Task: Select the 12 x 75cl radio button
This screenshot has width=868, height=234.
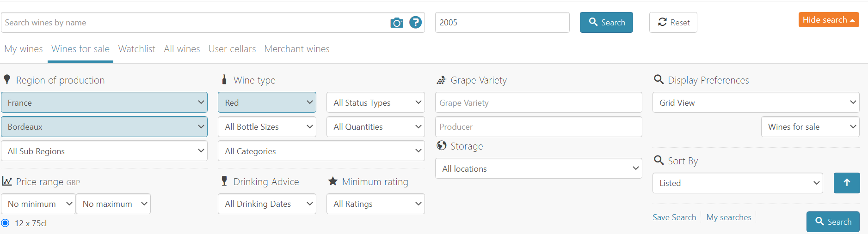Action: [x=6, y=223]
